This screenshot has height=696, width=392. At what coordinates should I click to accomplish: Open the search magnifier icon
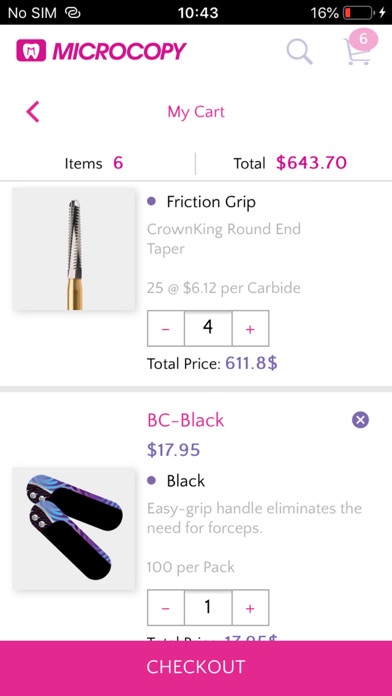click(x=300, y=51)
